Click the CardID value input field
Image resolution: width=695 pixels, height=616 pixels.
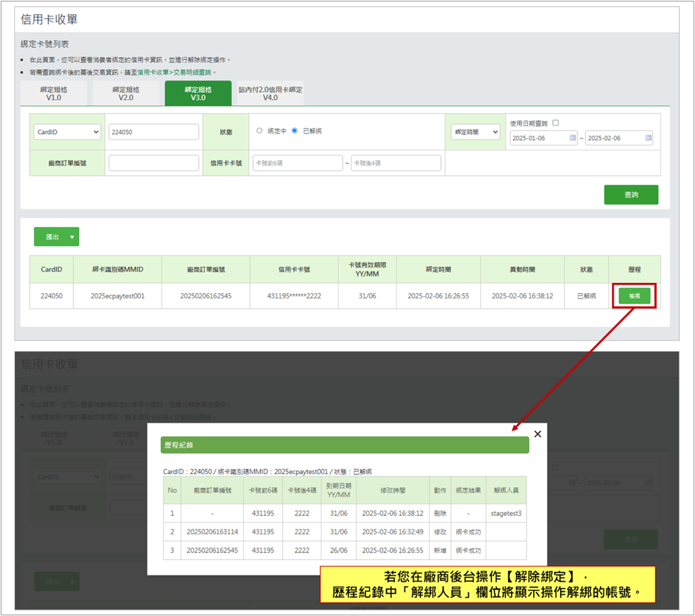153,132
